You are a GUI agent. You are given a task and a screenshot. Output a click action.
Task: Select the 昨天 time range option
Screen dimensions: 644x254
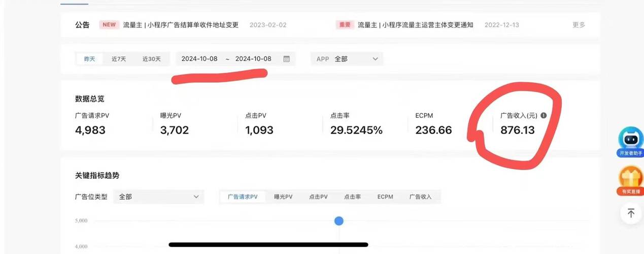click(90, 59)
